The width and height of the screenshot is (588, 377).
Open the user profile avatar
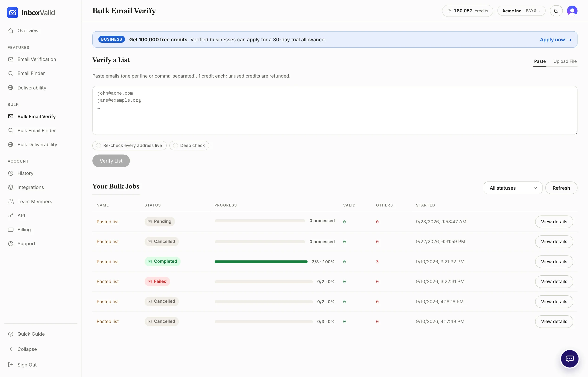(572, 11)
